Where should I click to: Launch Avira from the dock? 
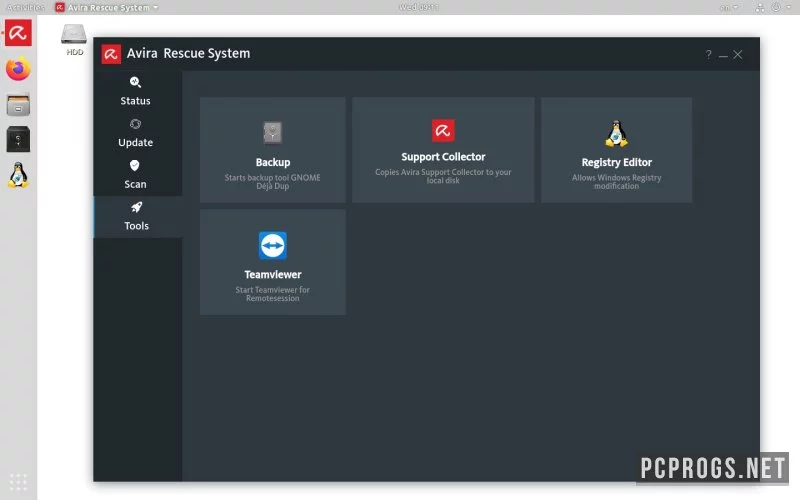coord(18,33)
